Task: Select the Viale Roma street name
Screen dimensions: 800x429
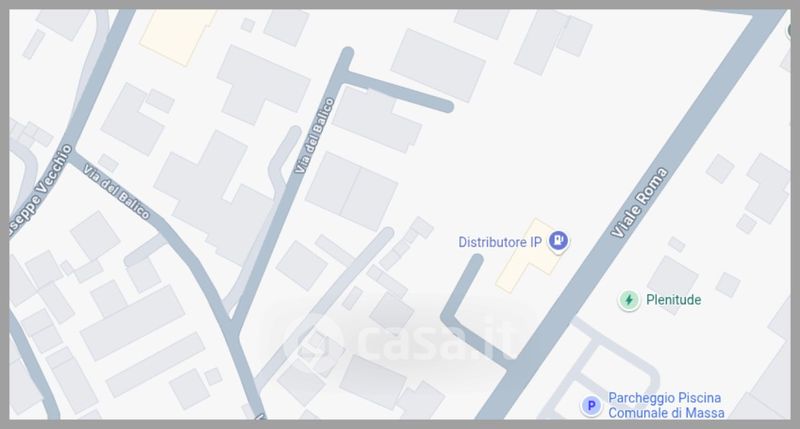Action: 639,203
